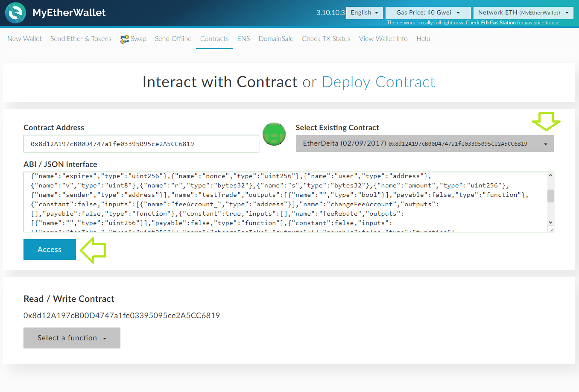
Task: Click the Deploy Contract link
Action: (378, 82)
